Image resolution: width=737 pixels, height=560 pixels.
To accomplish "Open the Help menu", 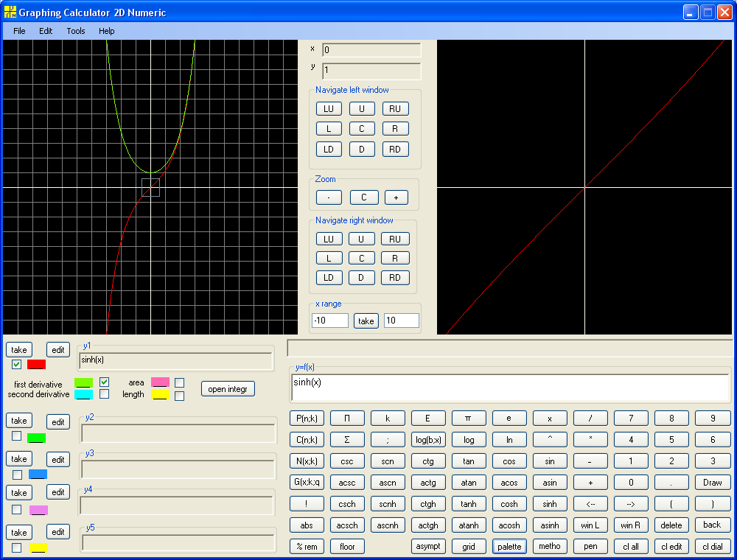I will point(107,31).
